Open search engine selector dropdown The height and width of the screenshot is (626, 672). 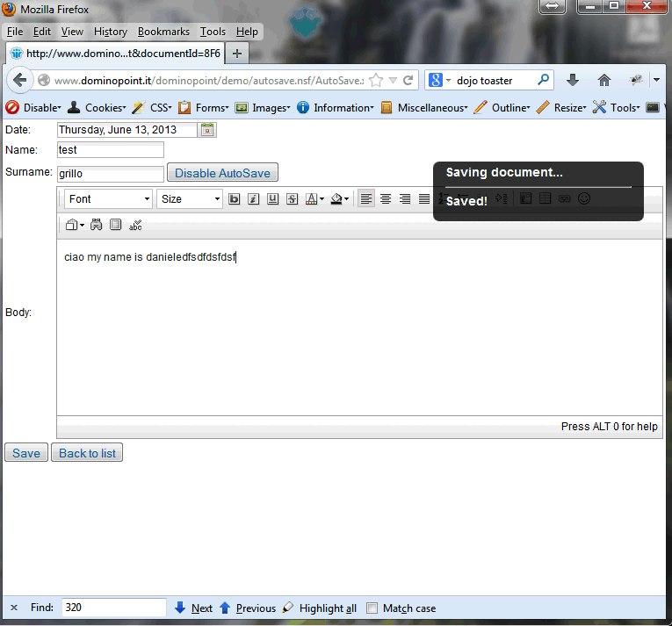(440, 80)
